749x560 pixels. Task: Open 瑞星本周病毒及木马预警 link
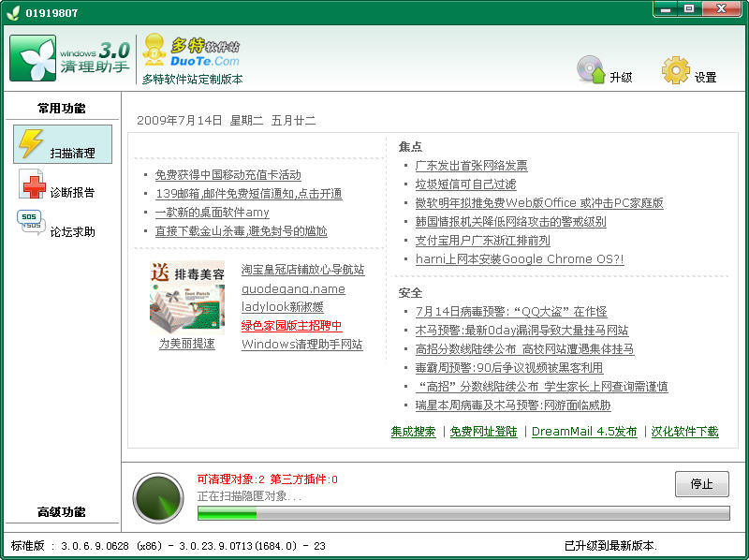[513, 405]
